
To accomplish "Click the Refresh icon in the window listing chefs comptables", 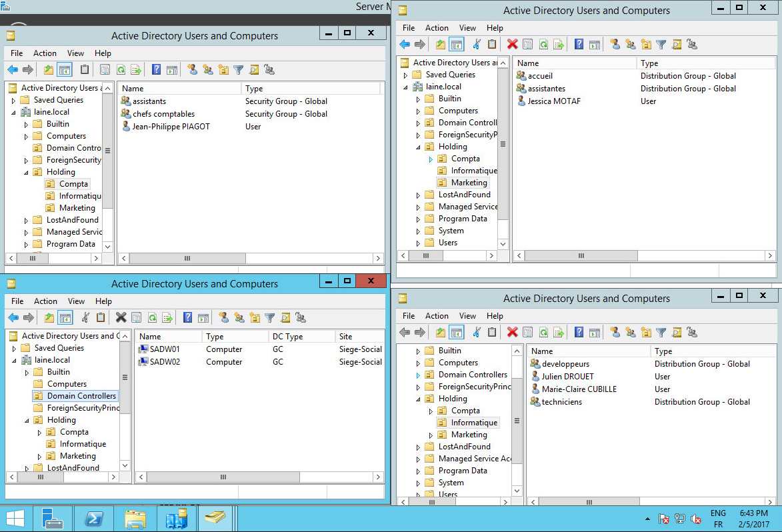I will (x=121, y=70).
